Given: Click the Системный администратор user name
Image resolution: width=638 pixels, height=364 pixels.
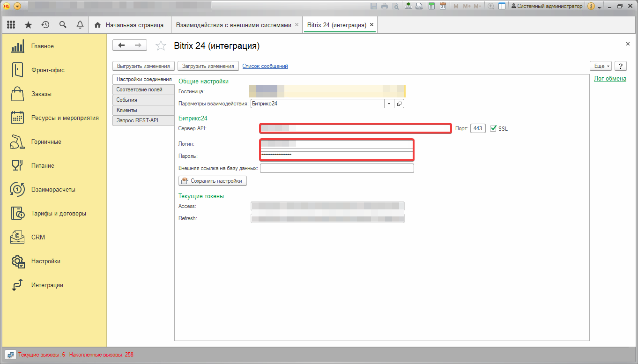Looking at the screenshot, I should pos(547,6).
